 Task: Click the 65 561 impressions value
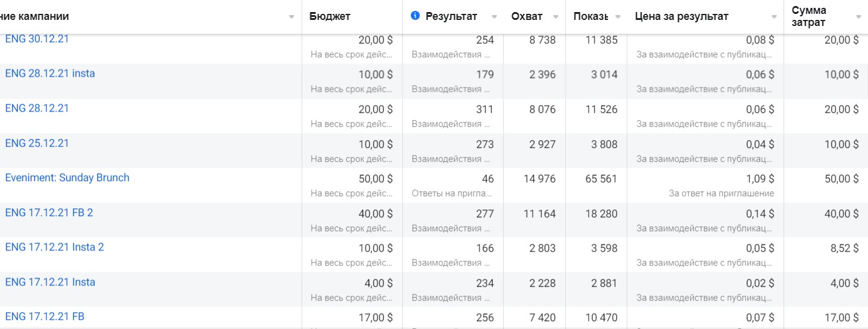[601, 179]
